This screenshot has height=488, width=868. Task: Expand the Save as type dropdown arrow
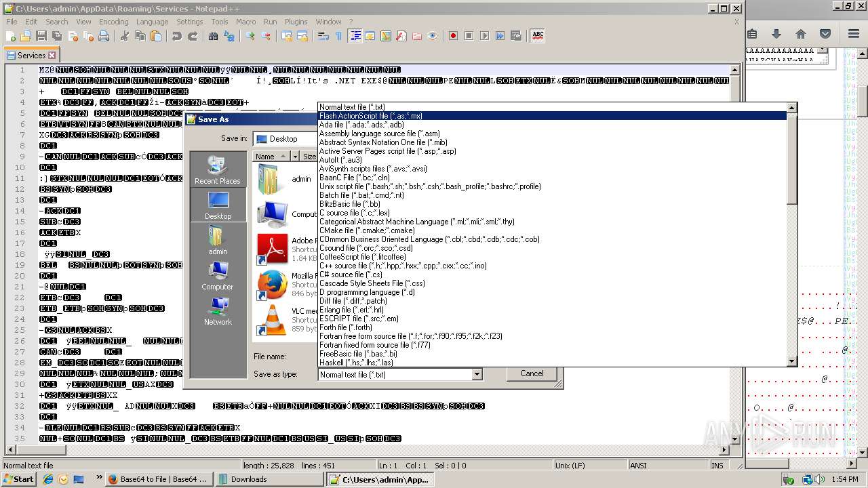pyautogui.click(x=477, y=375)
